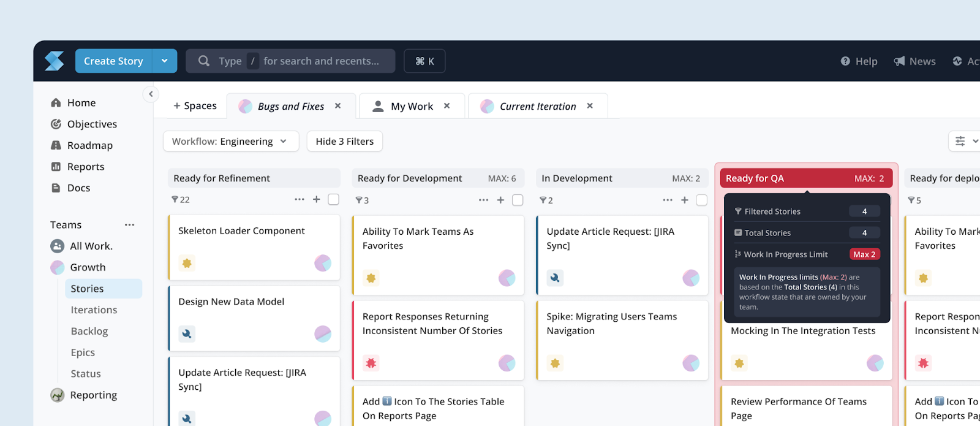Open the view settings sliders icon
The height and width of the screenshot is (426, 980).
[x=960, y=141]
